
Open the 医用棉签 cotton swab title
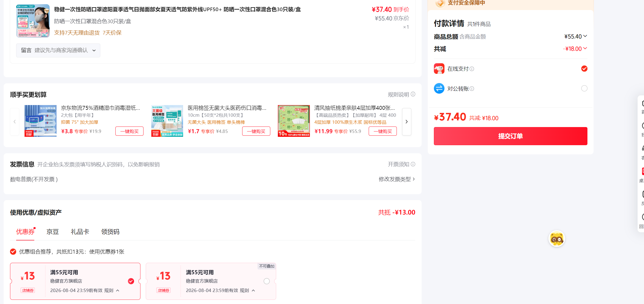(227, 108)
